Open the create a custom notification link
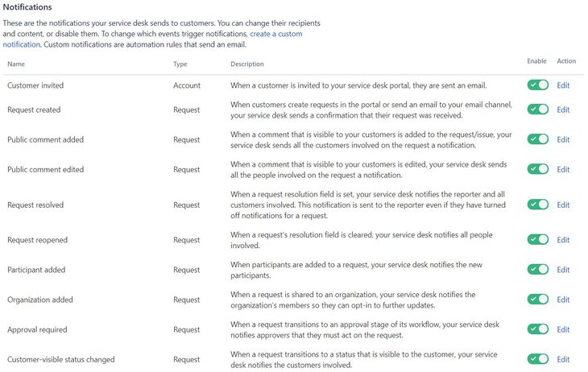 click(276, 34)
